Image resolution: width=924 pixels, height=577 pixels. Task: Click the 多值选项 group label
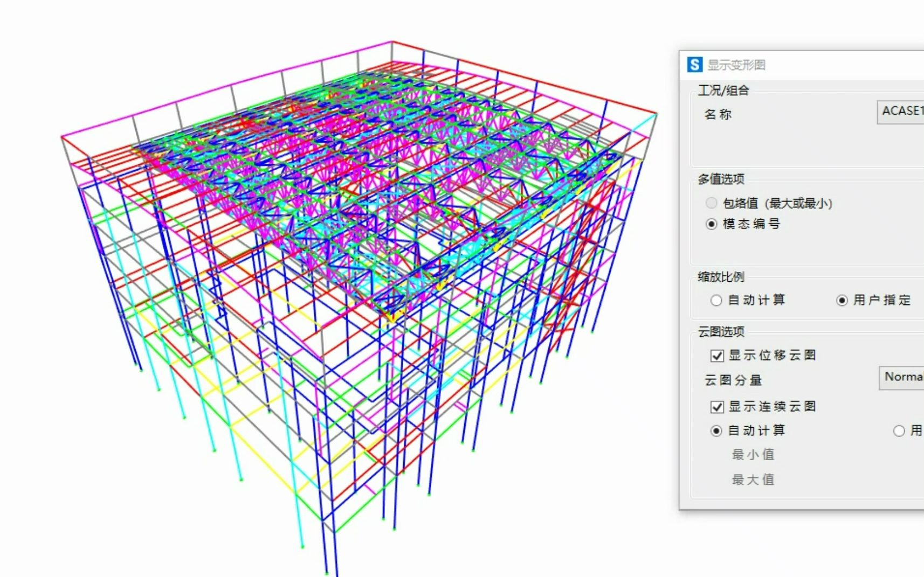point(721,179)
